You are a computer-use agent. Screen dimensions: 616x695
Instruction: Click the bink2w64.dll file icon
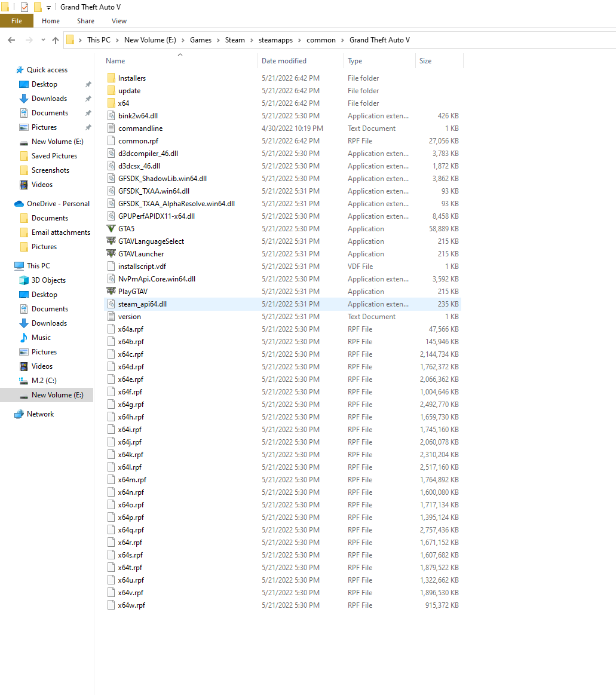pyautogui.click(x=111, y=116)
